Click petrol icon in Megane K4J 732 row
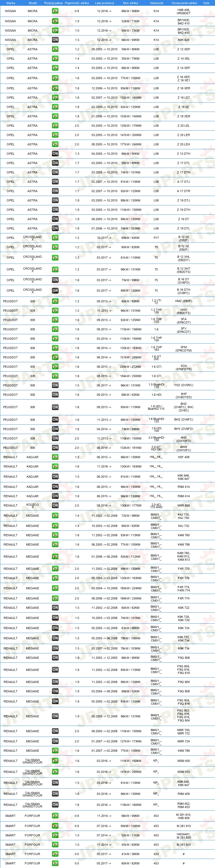 point(55,526)
